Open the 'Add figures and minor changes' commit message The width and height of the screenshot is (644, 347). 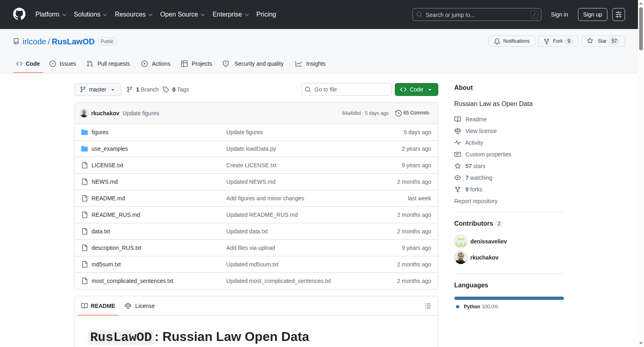click(x=265, y=198)
